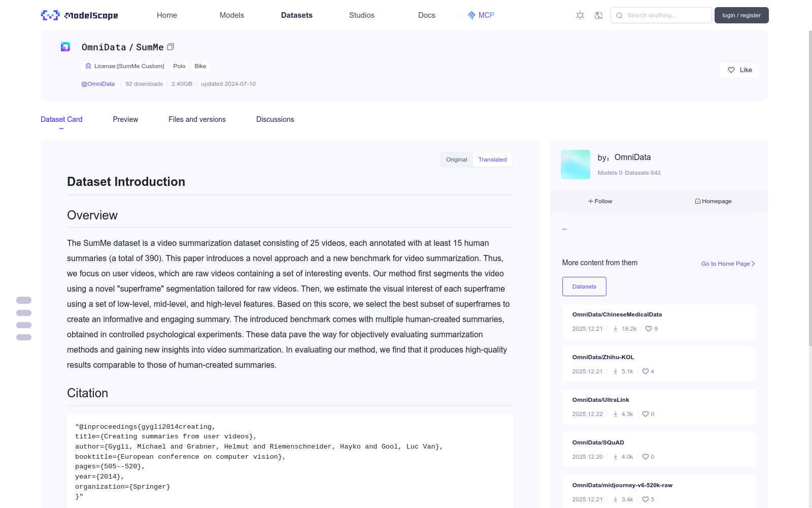812x508 pixels.
Task: Like this dataset with the heart button
Action: (x=739, y=70)
